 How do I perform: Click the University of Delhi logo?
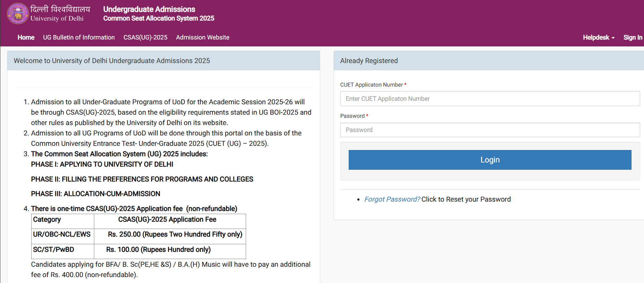(x=18, y=14)
